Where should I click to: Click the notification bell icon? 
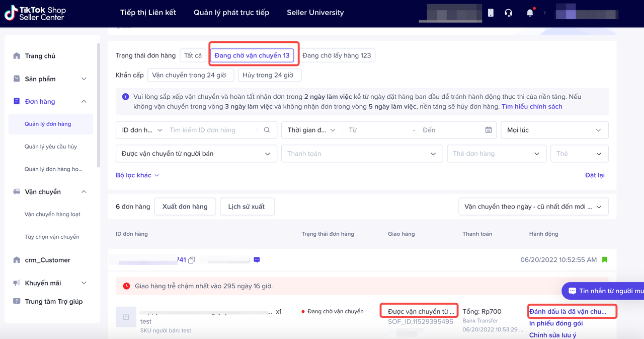click(530, 13)
